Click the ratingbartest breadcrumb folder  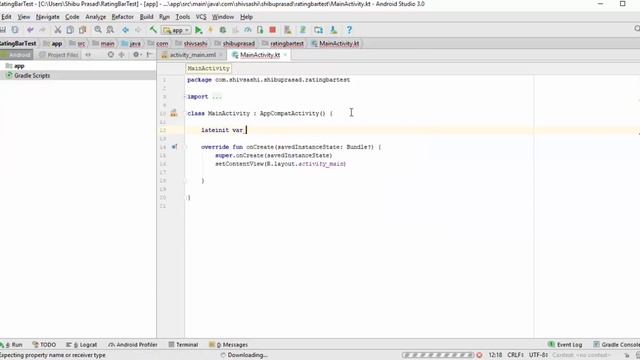(x=283, y=43)
